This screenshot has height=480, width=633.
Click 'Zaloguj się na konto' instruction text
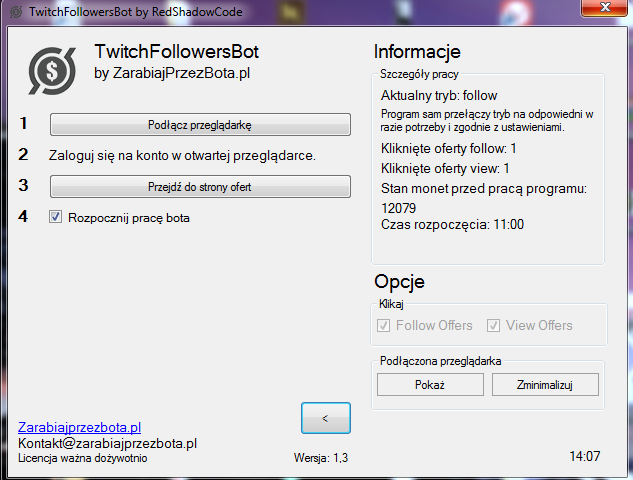[182, 155]
